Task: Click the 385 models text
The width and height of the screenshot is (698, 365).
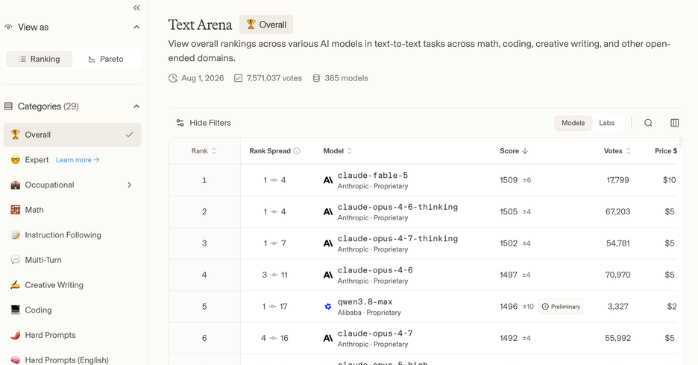Action: [x=346, y=78]
